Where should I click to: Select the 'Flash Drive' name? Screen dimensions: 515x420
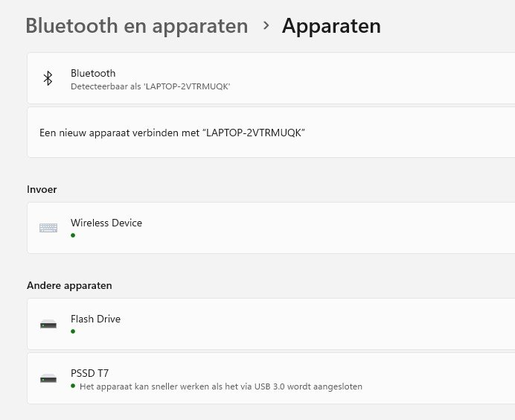95,319
